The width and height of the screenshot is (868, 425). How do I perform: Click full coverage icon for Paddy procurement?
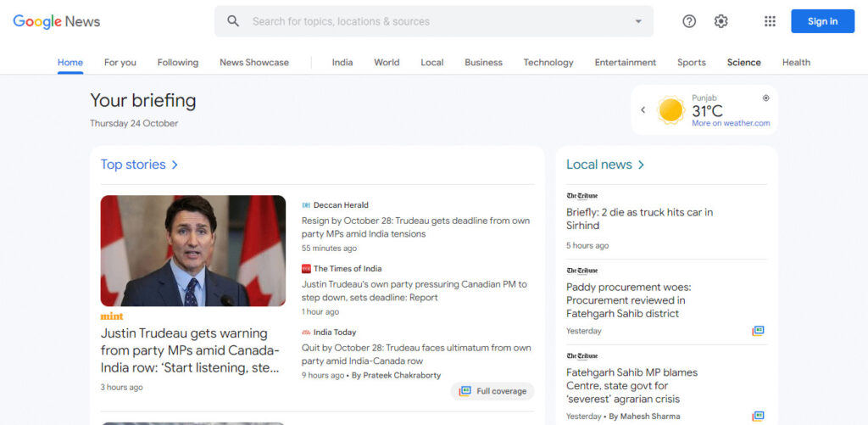(758, 331)
